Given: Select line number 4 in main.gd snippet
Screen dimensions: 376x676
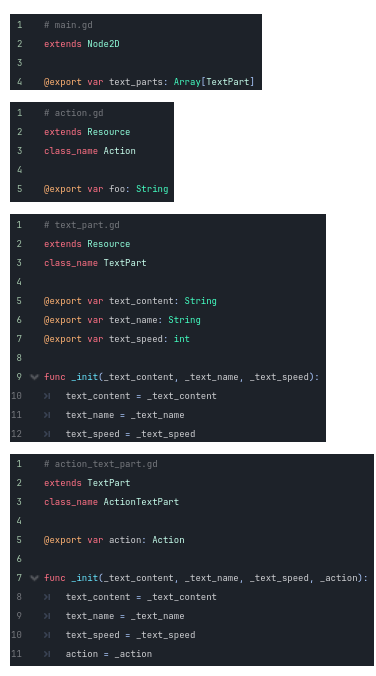Looking at the screenshot, I should [19, 81].
